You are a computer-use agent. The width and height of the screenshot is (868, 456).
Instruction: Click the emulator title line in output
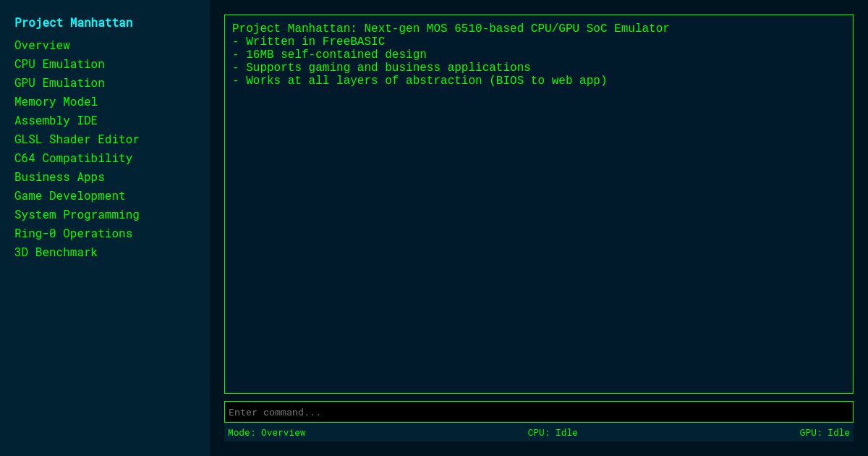(449, 28)
